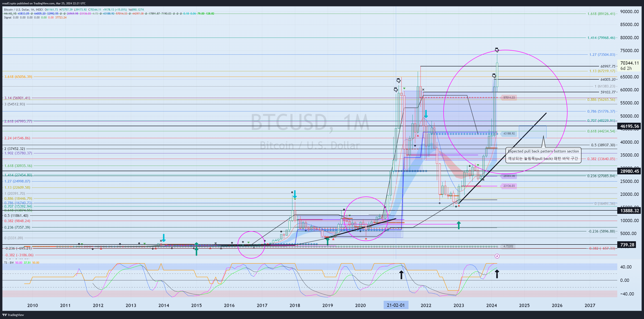
Task: Click the teal up arrow below 2019 candles
Action: (327, 241)
